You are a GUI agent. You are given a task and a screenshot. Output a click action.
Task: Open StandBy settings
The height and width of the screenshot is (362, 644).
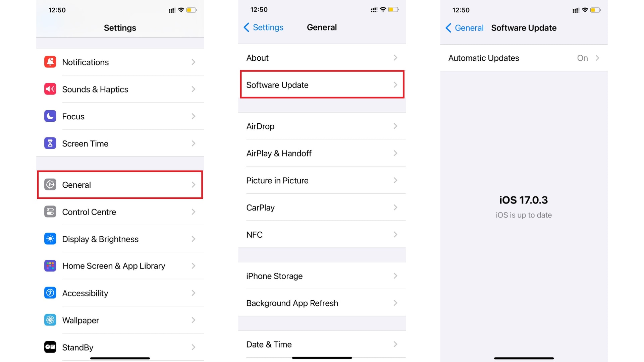[x=119, y=347]
